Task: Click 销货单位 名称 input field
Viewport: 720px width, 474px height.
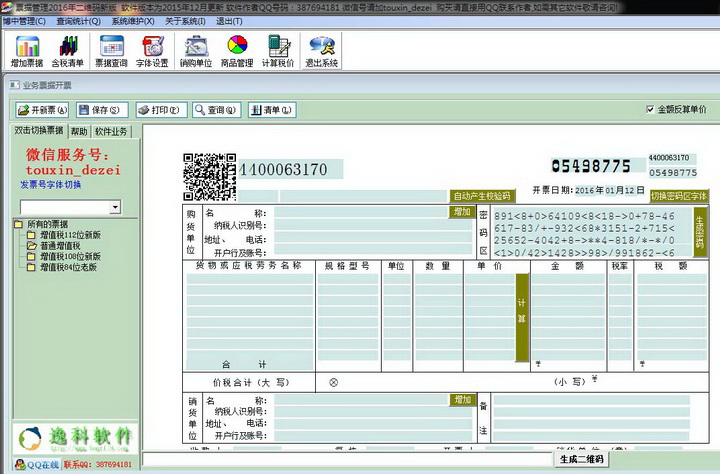Action: click(x=361, y=400)
